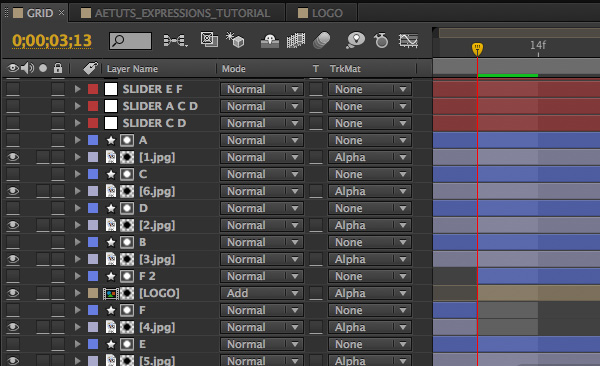Click the Hide Shy Layers icon
The width and height of the screenshot is (600, 366).
coord(269,41)
